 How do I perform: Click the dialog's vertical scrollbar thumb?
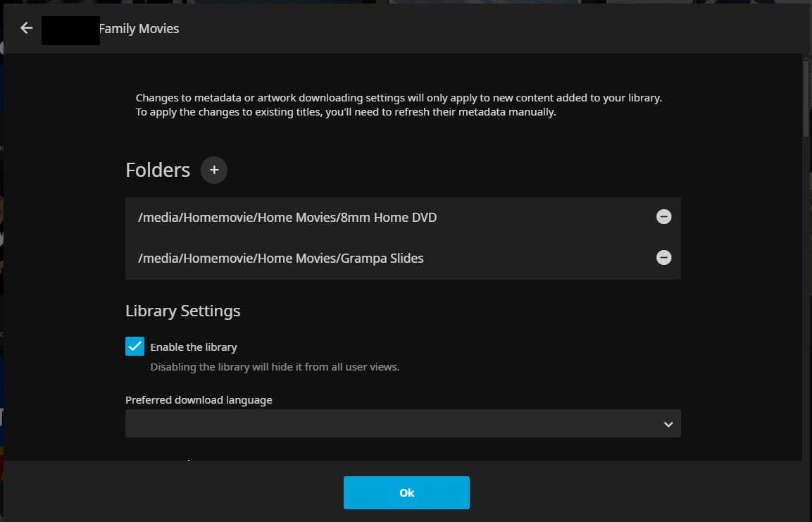[807, 99]
